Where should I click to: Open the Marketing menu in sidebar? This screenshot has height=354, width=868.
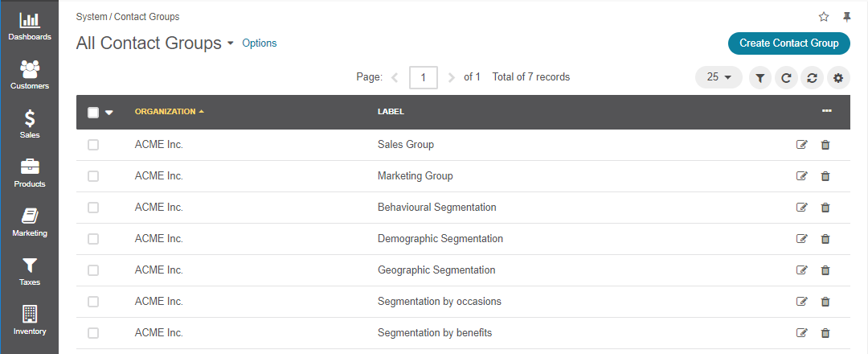coord(30,223)
